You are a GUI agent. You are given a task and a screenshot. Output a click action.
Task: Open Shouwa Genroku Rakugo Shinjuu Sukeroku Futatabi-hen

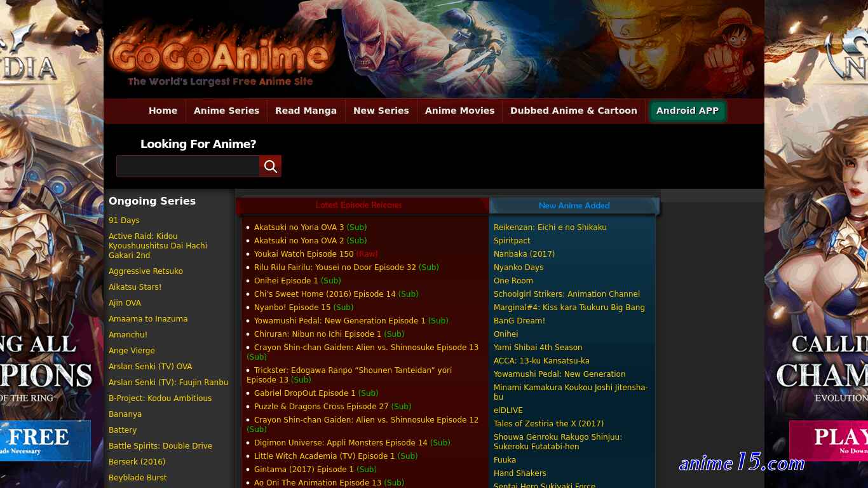coord(558,441)
